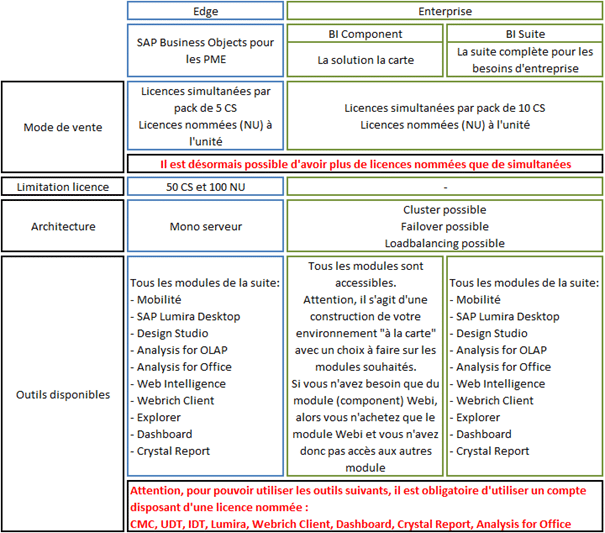Screen dimensions: 605x533
Task: Click "- Webrich Client" in the BI Suite column
Action: 492,401
